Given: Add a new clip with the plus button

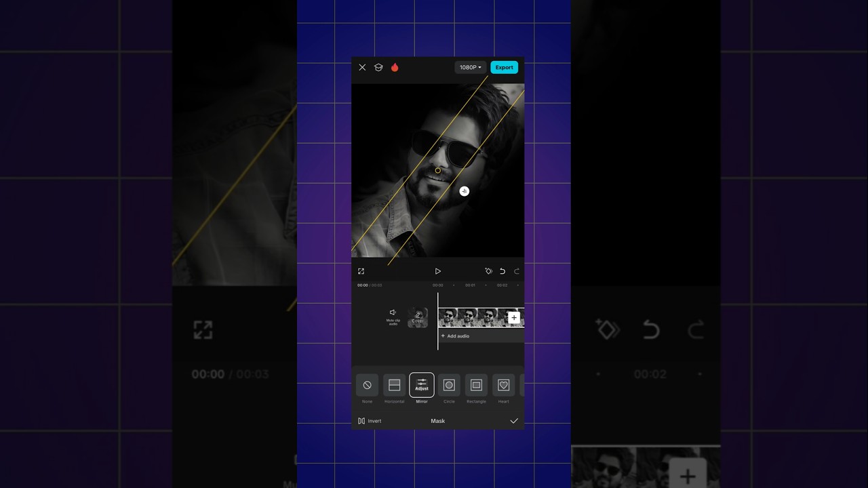Looking at the screenshot, I should (x=514, y=317).
